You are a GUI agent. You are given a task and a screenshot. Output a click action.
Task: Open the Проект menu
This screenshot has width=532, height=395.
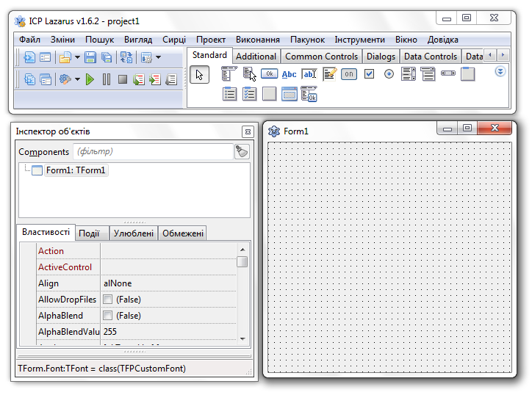211,40
